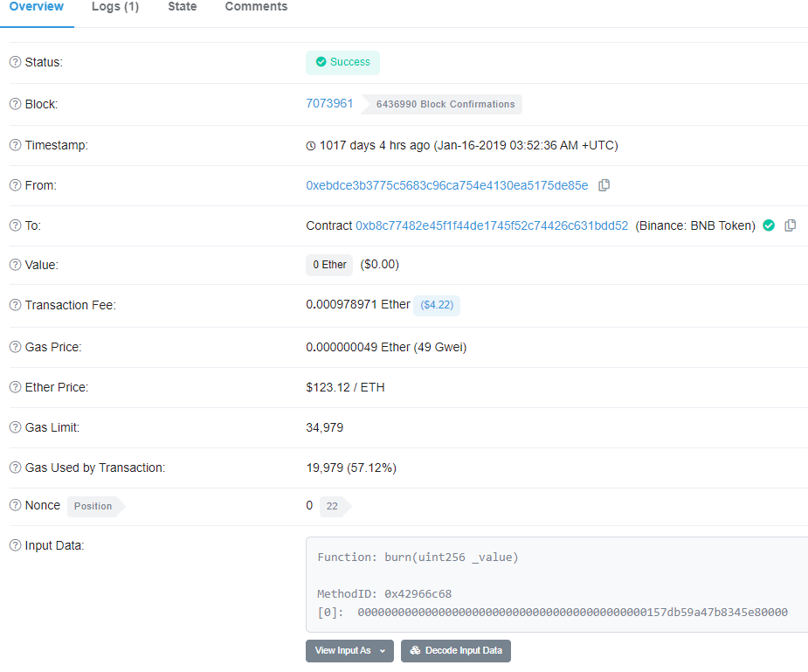The image size is (808, 672).
Task: Switch to the Logs (1) tab
Action: pyautogui.click(x=115, y=7)
